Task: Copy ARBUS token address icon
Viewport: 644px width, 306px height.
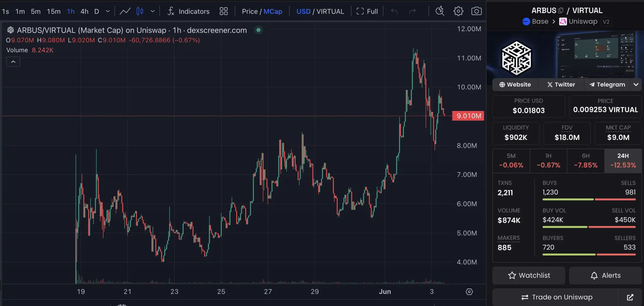Action: tap(561, 10)
